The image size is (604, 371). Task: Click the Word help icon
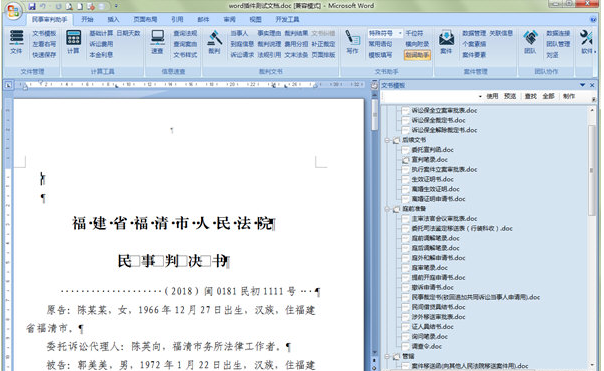(593, 19)
